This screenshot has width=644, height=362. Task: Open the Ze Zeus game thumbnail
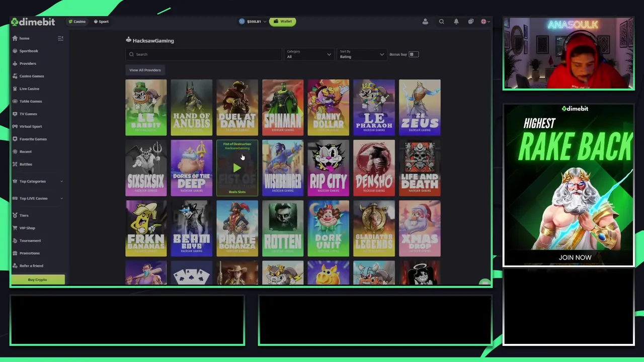click(x=420, y=108)
